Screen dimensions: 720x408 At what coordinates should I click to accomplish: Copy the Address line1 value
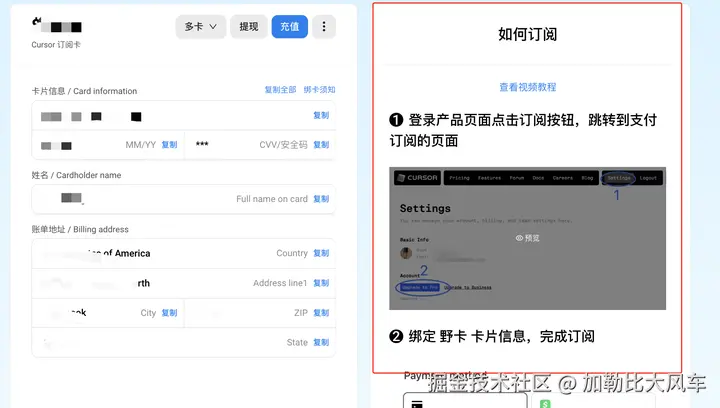[x=321, y=283]
